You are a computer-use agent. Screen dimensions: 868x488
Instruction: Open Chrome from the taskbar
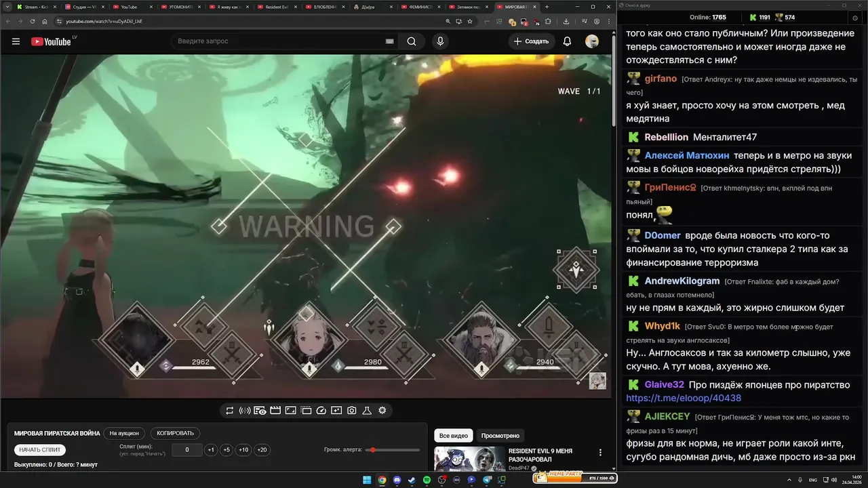tap(382, 480)
